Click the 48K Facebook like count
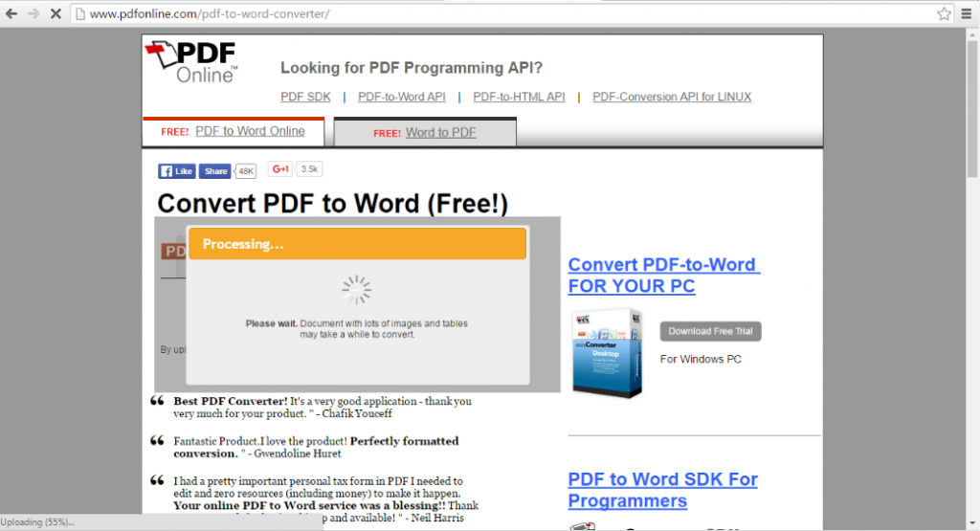980x531 pixels. [246, 171]
